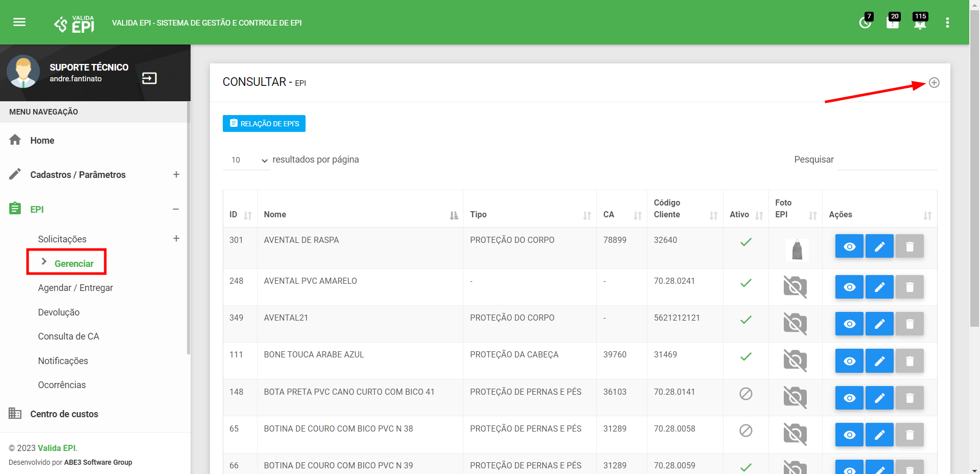Open the hamburger navigation menu
Screen dimensions: 980x474
click(x=19, y=22)
